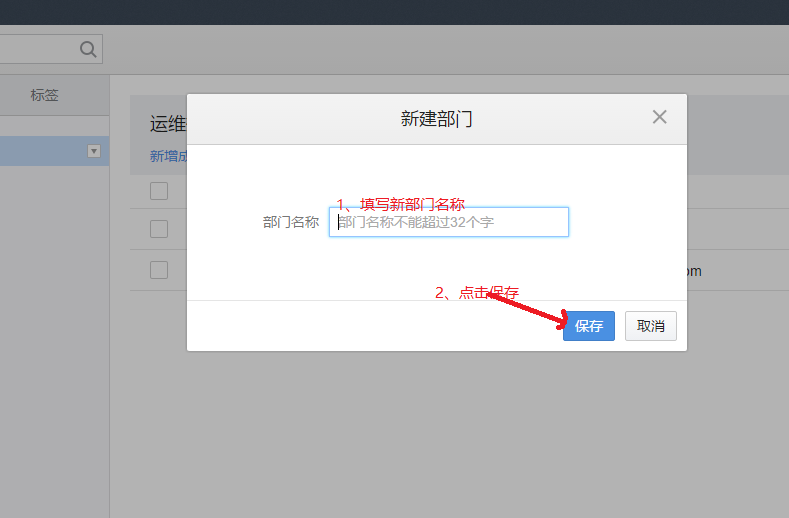Viewport: 789px width, 518px height.
Task: Tick the second member checkbox in list
Action: 159,229
